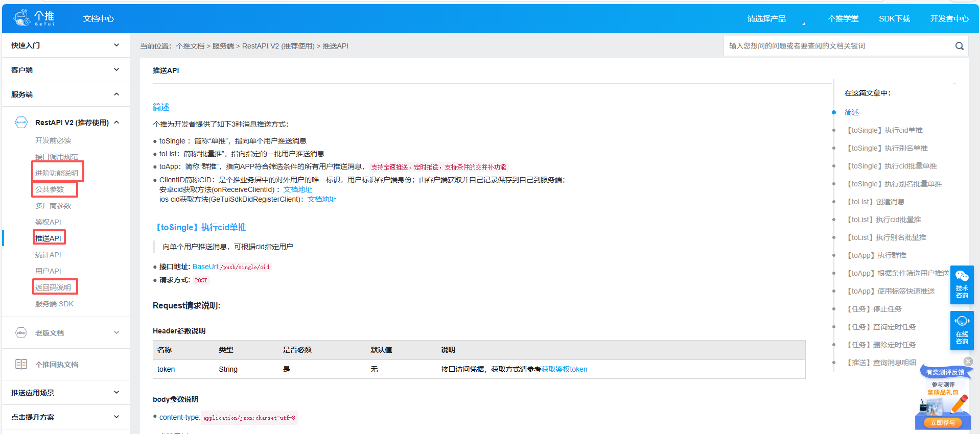
Task: Focus the documentation search input field
Action: click(x=838, y=46)
